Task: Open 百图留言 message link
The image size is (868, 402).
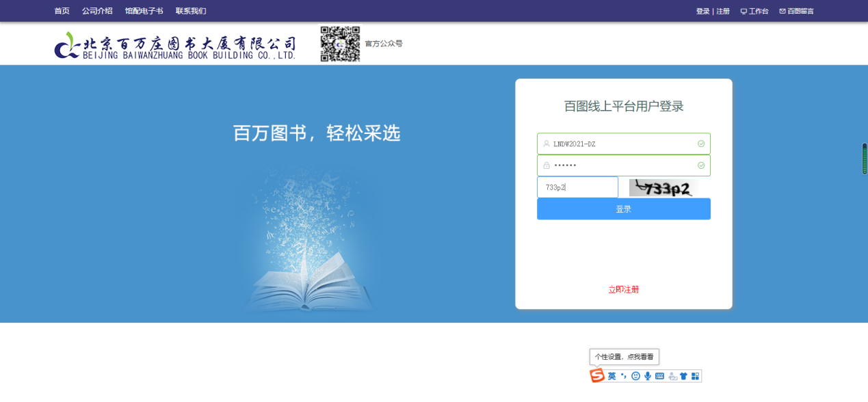Action: click(796, 11)
